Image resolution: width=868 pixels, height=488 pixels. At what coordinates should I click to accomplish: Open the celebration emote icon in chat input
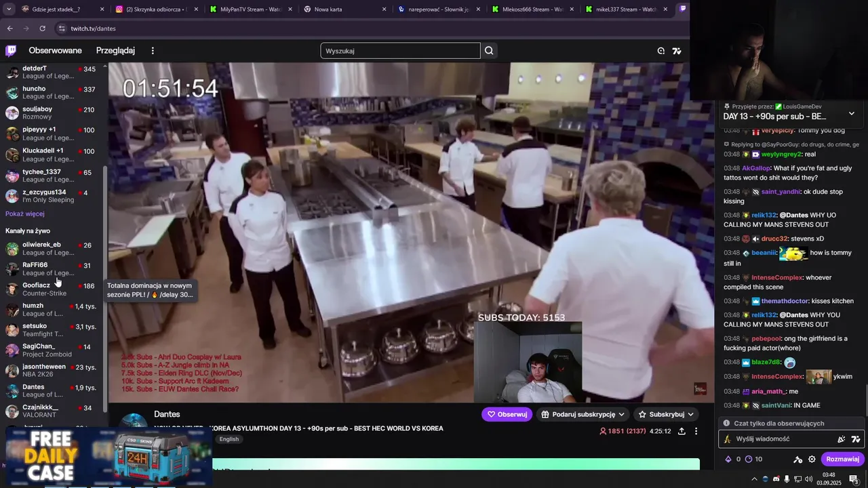pyautogui.click(x=841, y=439)
